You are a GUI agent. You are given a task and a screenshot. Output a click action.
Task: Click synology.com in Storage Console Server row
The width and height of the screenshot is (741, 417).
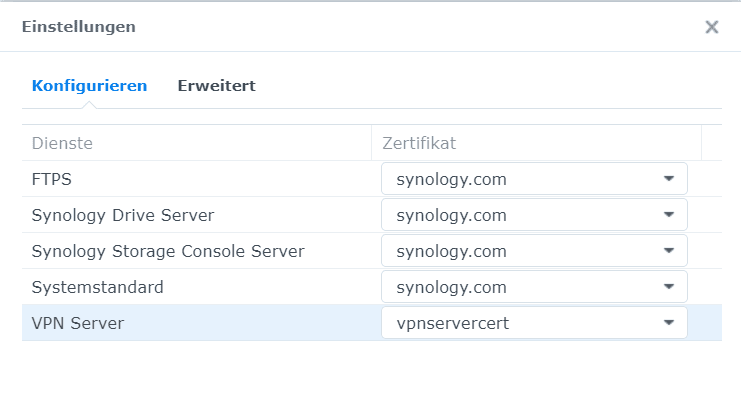451,252
